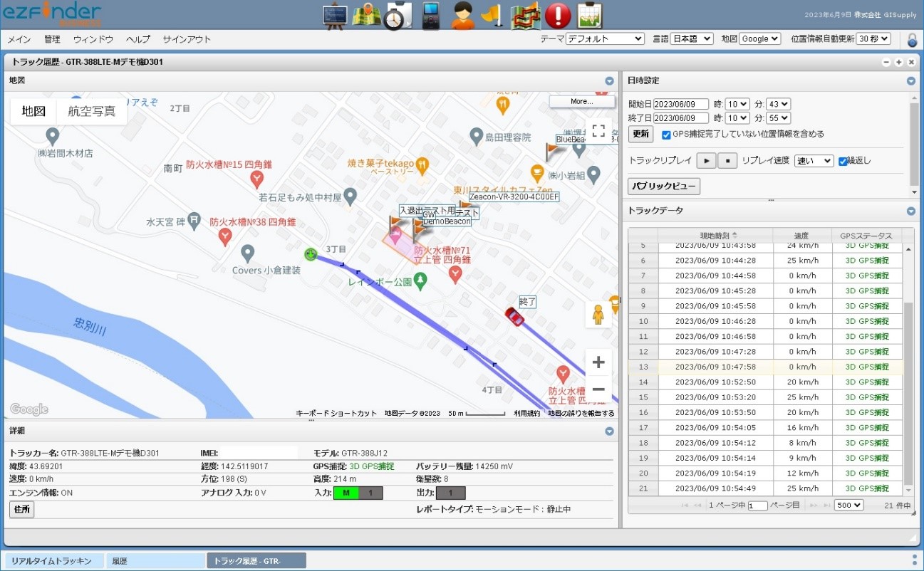
Task: Click the stopwatch history report icon
Action: click(394, 16)
